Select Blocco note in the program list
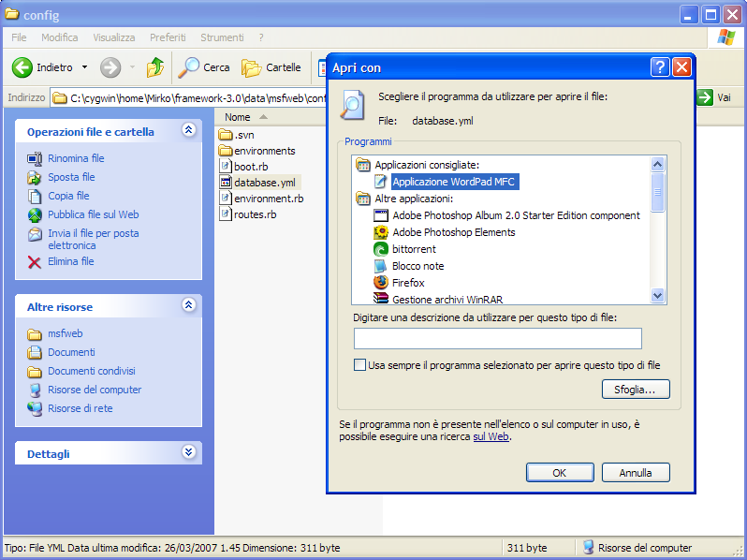 pos(417,266)
